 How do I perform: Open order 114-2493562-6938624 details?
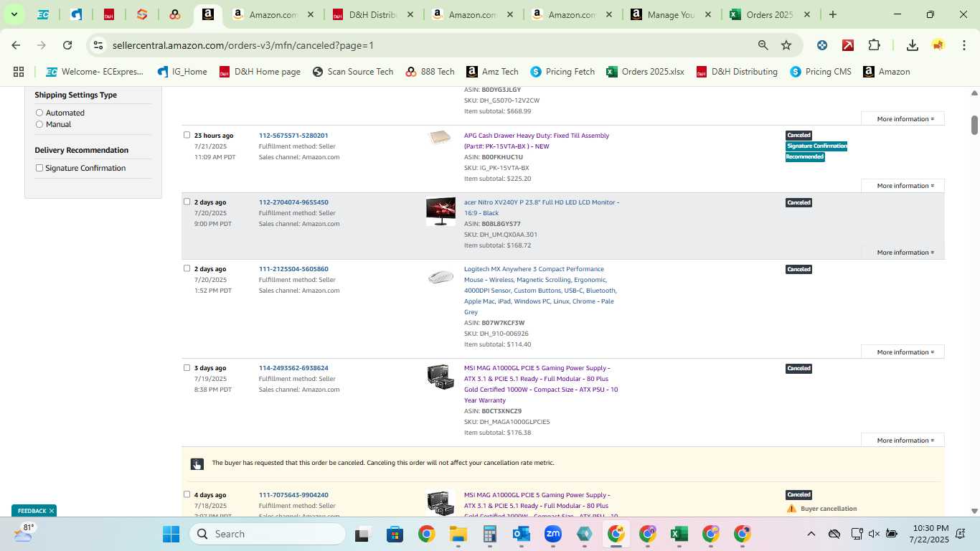[x=293, y=368]
